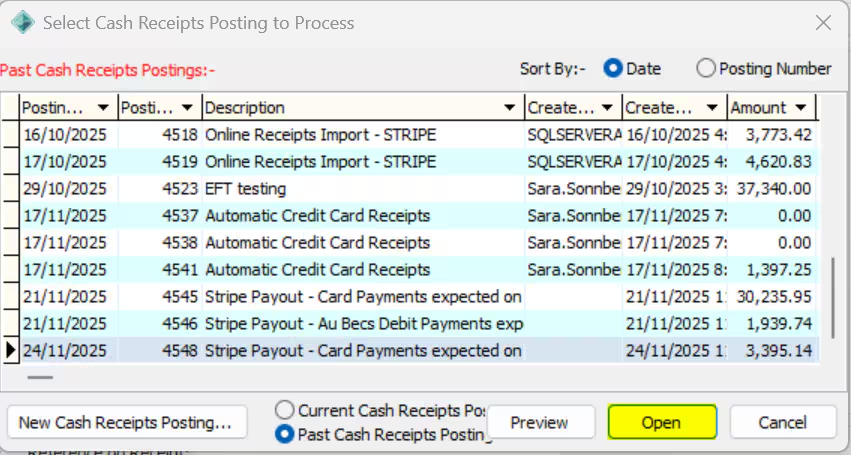851x455 pixels.
Task: Click amount 37,340.00 cell
Action: [772, 188]
